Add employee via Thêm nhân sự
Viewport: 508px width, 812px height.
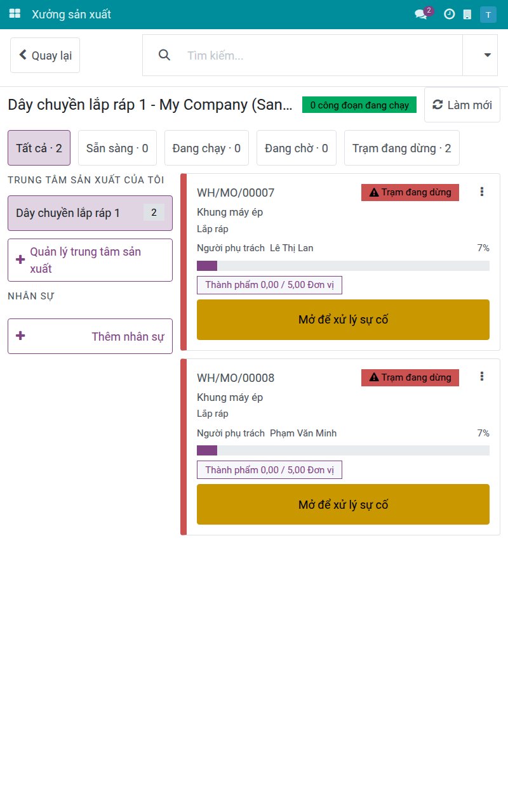point(90,336)
